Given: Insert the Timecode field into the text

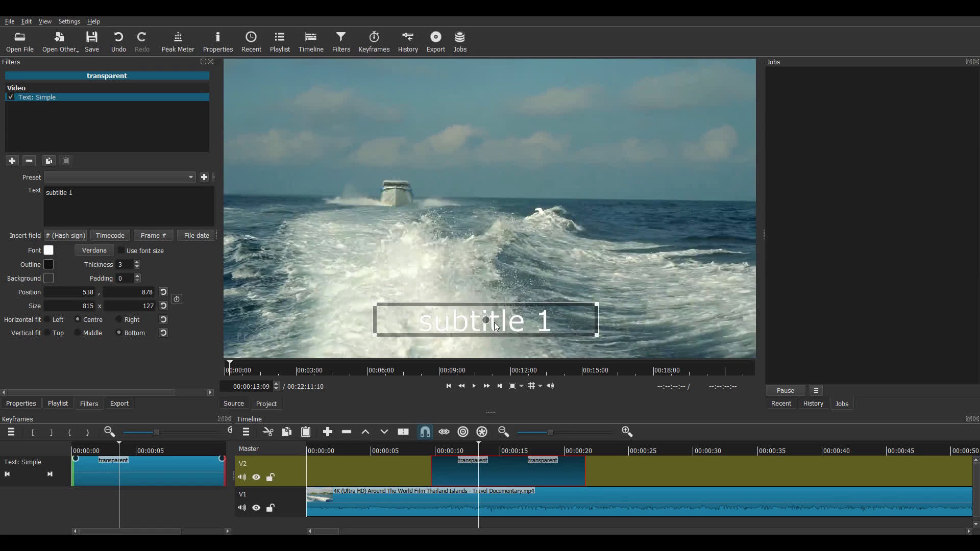Looking at the screenshot, I should tap(110, 236).
